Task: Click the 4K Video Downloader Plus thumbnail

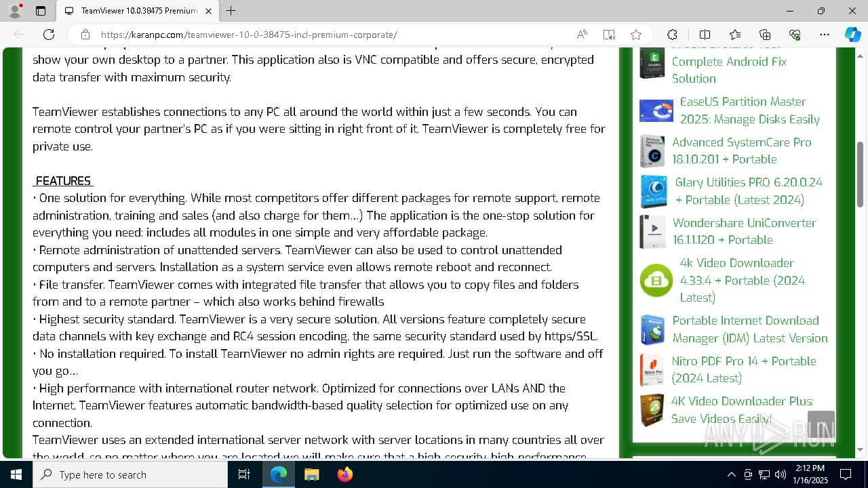Action: [x=651, y=410]
